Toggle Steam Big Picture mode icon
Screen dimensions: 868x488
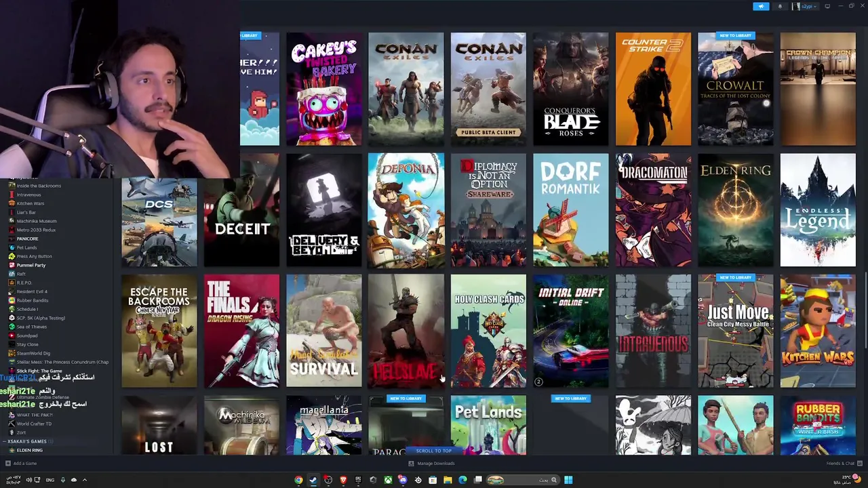click(x=827, y=6)
